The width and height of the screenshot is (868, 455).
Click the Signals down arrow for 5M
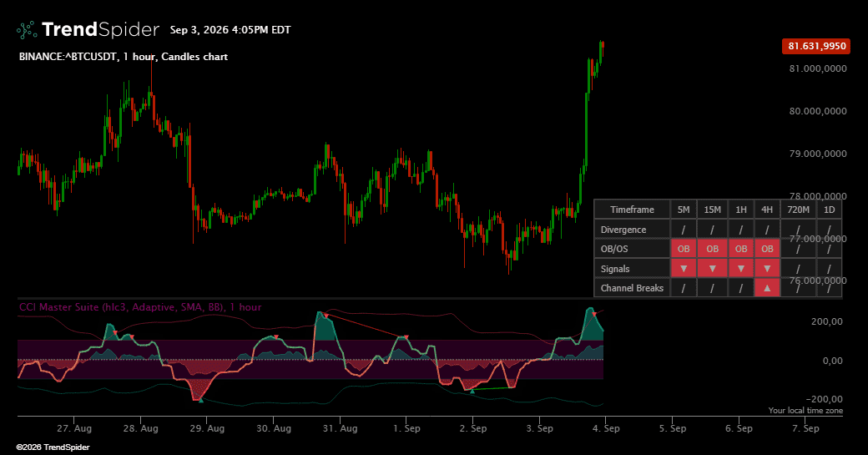pos(684,269)
